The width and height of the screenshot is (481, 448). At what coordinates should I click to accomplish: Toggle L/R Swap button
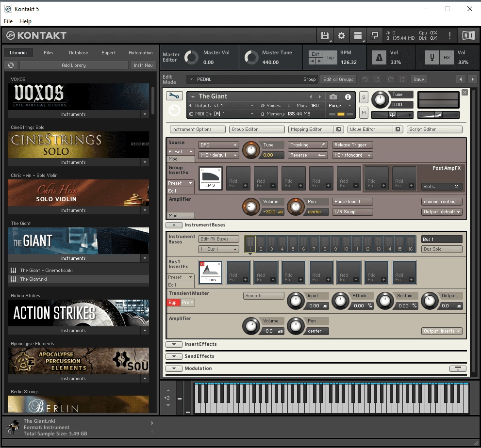pyautogui.click(x=352, y=212)
